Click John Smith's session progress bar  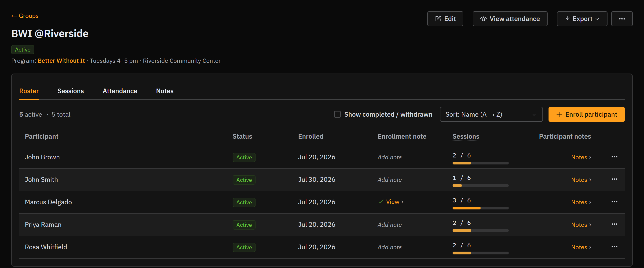point(480,186)
